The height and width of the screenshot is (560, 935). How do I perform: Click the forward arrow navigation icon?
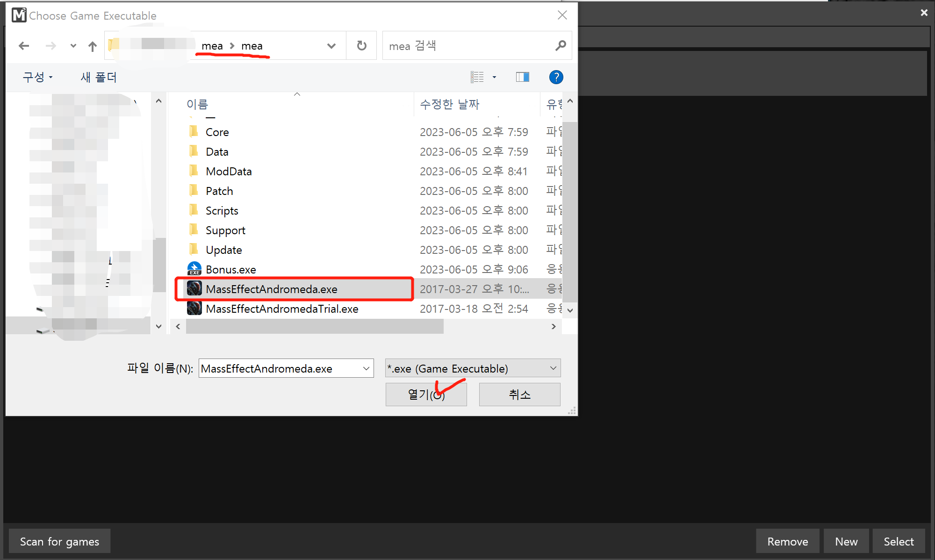coord(50,46)
